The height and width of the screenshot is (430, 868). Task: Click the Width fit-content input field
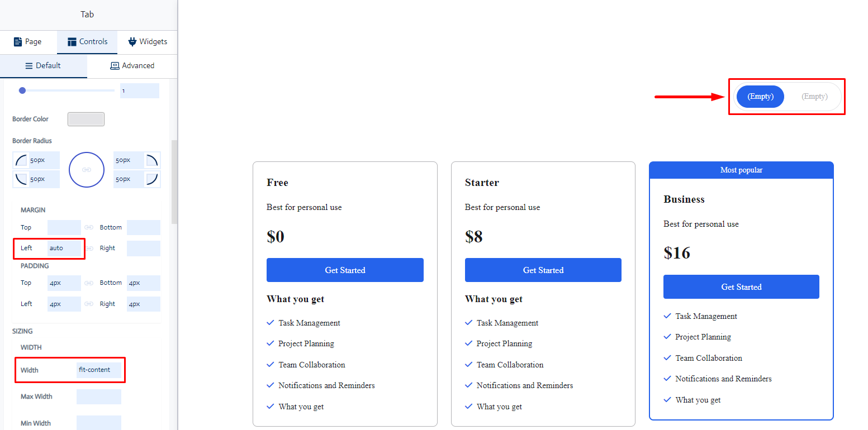[99, 370]
